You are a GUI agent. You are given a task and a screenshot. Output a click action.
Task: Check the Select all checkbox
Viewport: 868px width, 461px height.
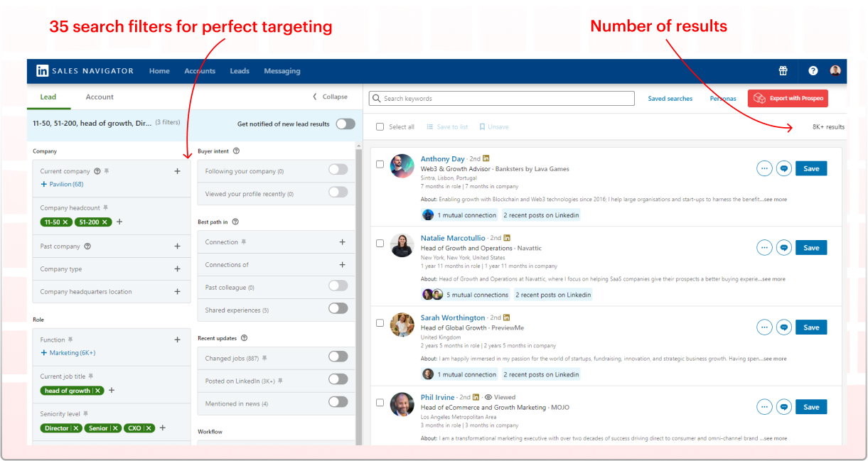pos(380,127)
